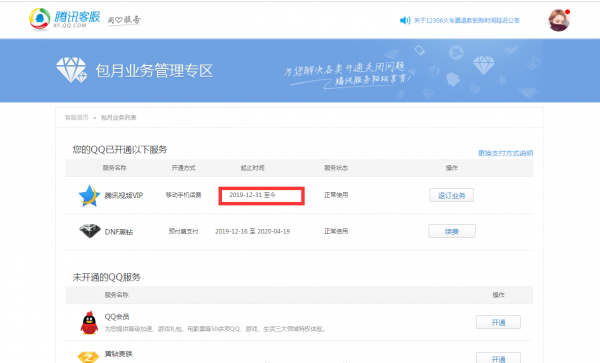Click the 起止时间 column header

point(253,168)
